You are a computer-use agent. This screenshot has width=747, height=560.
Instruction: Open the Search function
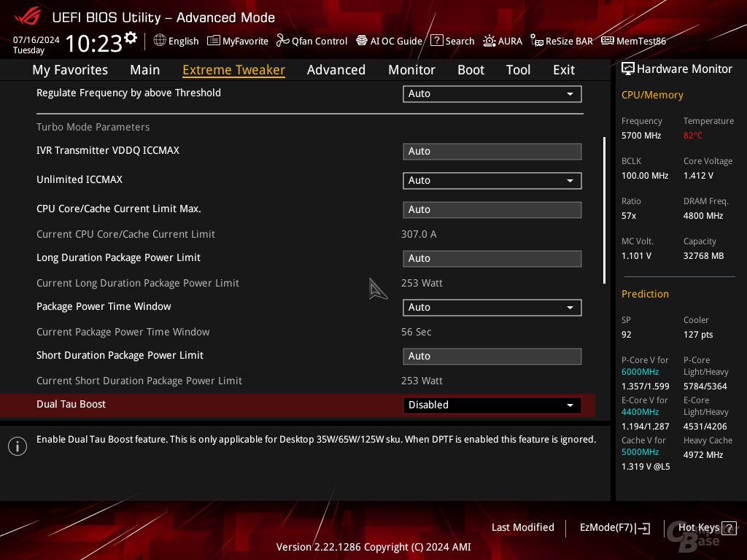pyautogui.click(x=452, y=41)
